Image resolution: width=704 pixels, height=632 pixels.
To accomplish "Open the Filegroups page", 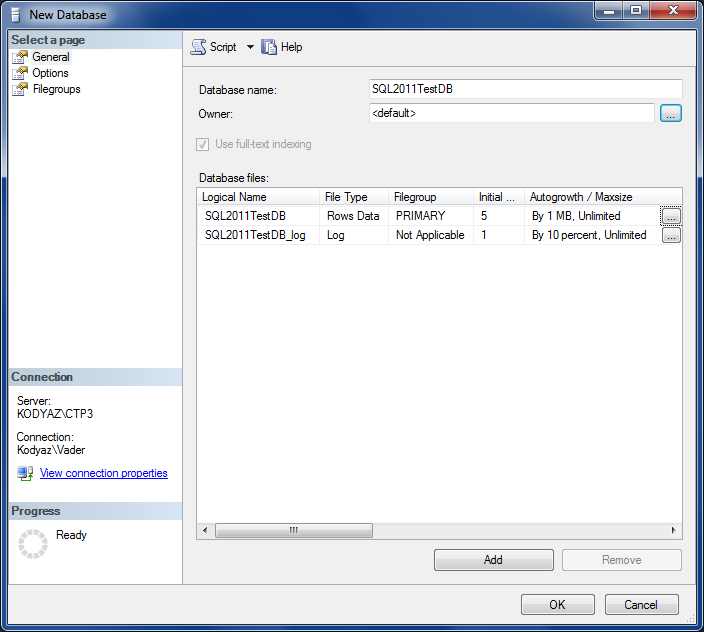I will tap(57, 89).
